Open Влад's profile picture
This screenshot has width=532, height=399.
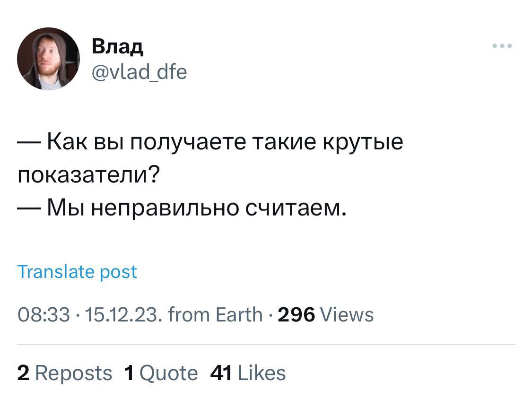click(48, 59)
